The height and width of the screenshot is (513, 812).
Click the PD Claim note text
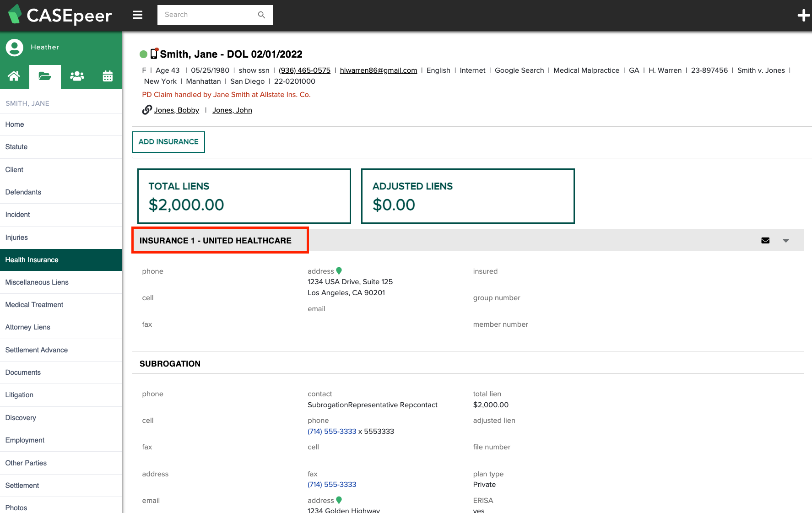click(x=226, y=95)
